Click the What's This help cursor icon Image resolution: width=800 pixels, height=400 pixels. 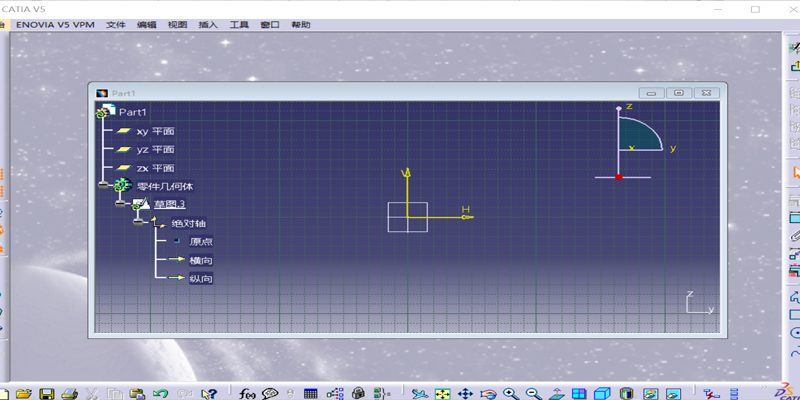[209, 394]
